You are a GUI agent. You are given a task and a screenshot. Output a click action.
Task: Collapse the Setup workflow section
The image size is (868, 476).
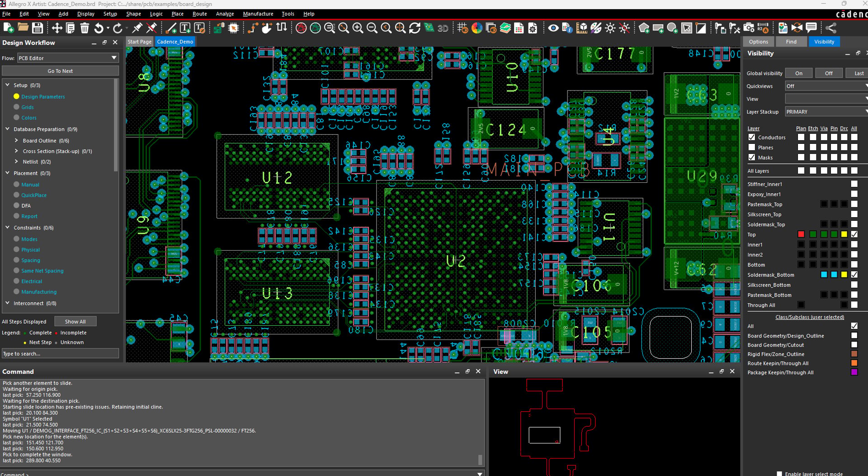[8, 85]
